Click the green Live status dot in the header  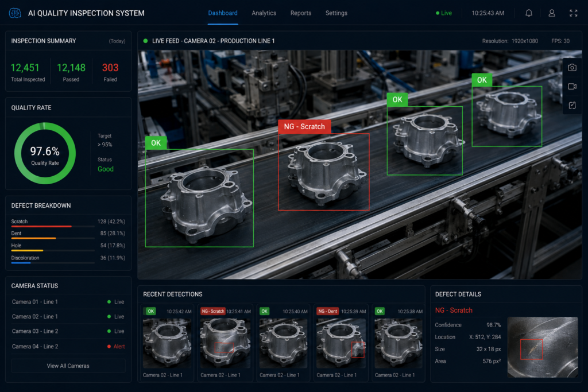pyautogui.click(x=437, y=13)
